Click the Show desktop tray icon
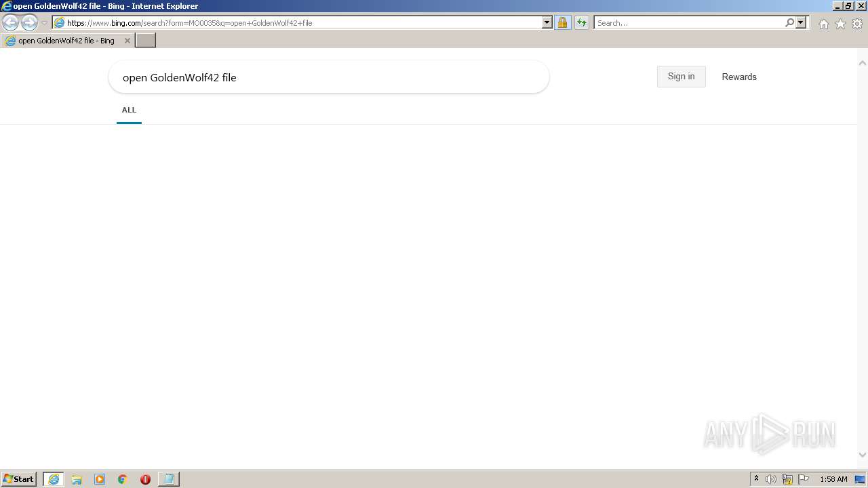 pos(861,479)
